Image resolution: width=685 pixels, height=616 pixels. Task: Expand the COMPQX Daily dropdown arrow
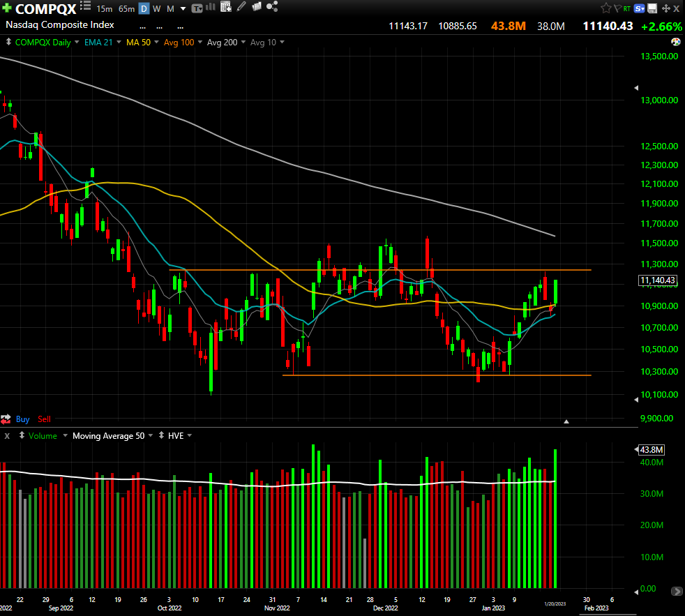(77, 42)
